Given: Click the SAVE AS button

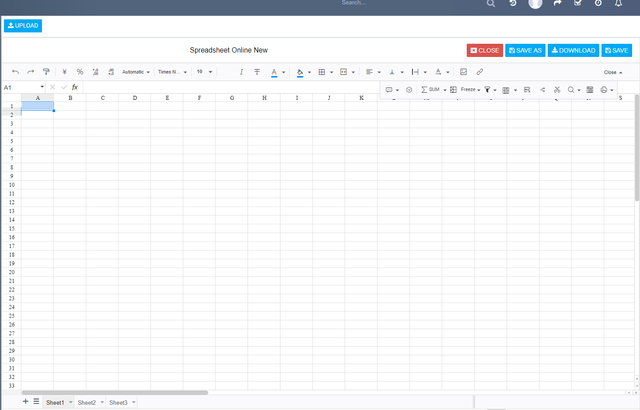Looking at the screenshot, I should click(x=525, y=50).
